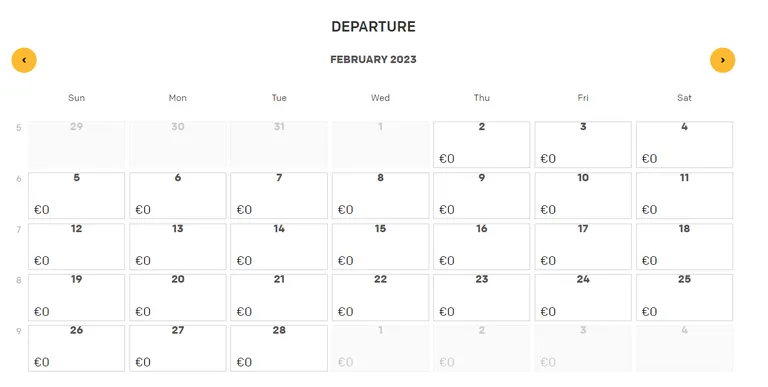Click the greyed-out March 1 cell
Screen dimensions: 768x387
[x=380, y=348]
